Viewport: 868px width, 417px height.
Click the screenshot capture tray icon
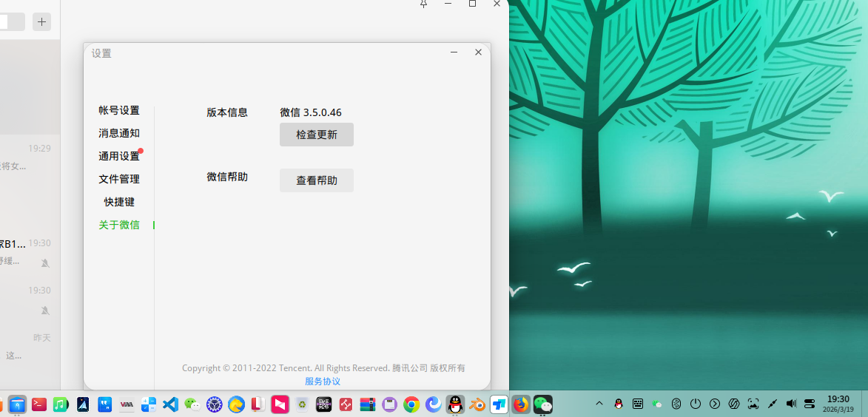pos(753,404)
